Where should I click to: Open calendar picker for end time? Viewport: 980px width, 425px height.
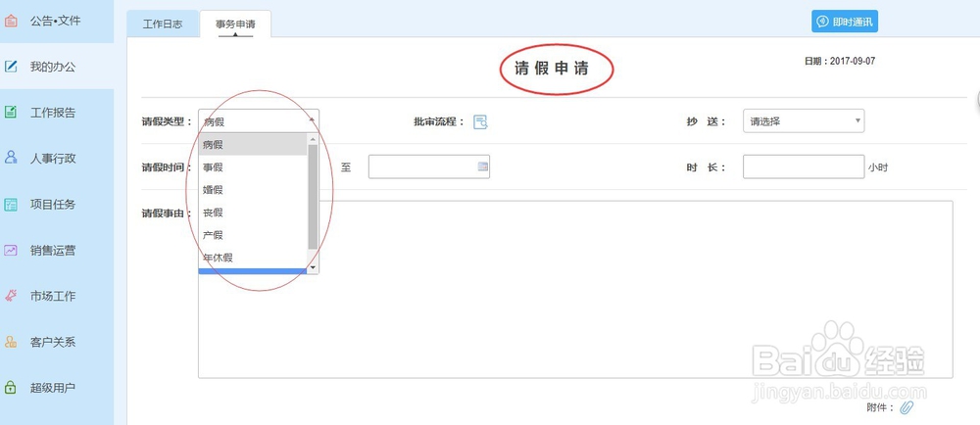tap(482, 166)
